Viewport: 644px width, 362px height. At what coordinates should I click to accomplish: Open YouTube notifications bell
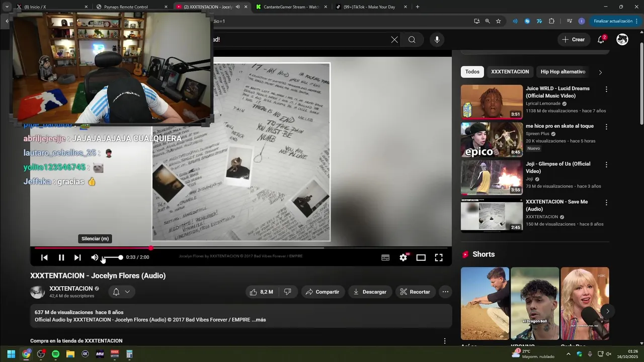coord(601,40)
